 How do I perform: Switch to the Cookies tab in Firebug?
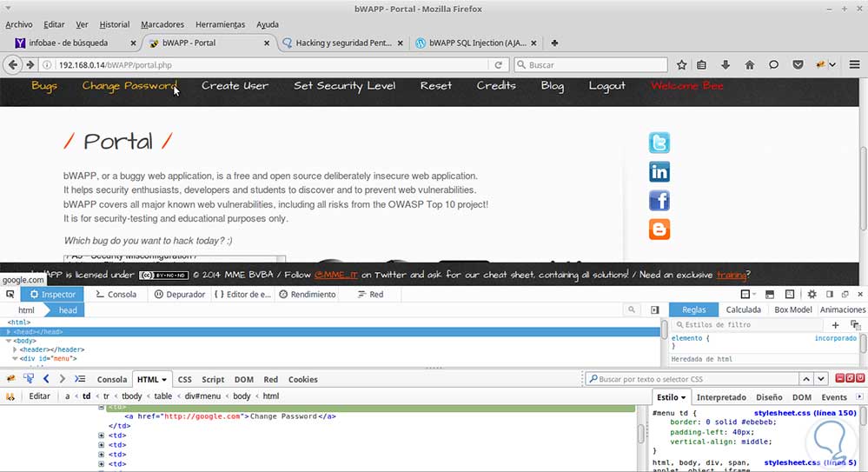click(303, 380)
